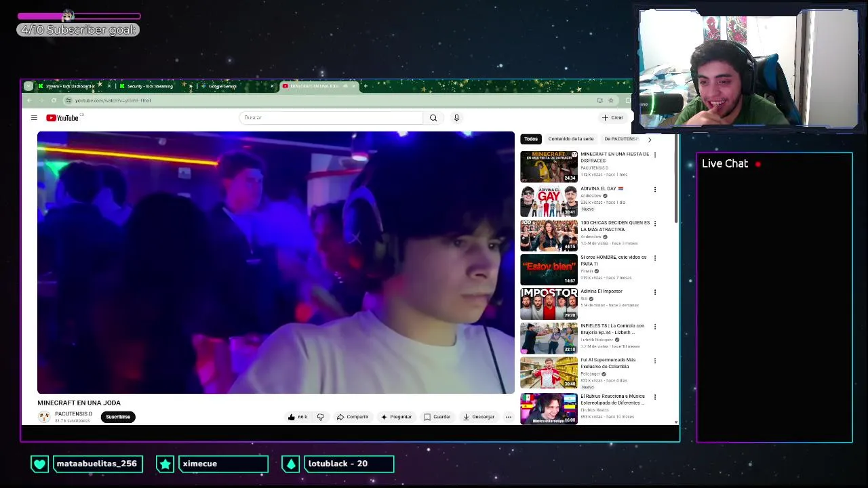This screenshot has height=488, width=868.
Task: Open IMPOSTOR video thumbnail
Action: [549, 304]
